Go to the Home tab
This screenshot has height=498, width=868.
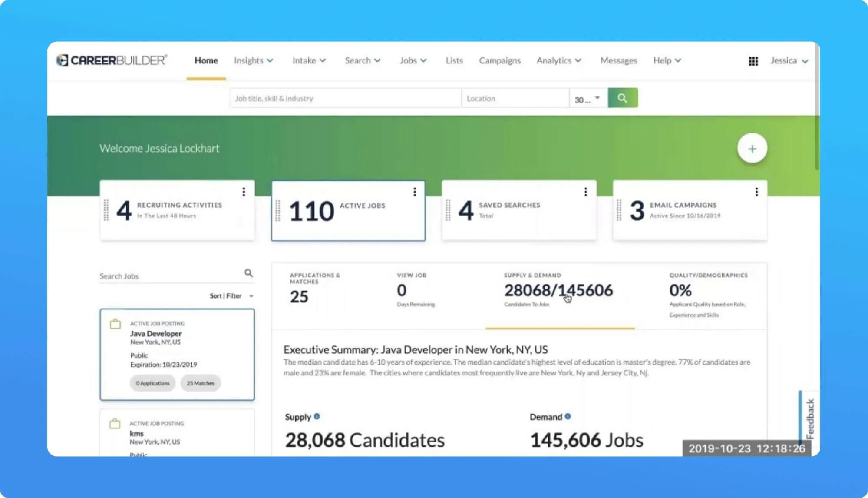[206, 60]
